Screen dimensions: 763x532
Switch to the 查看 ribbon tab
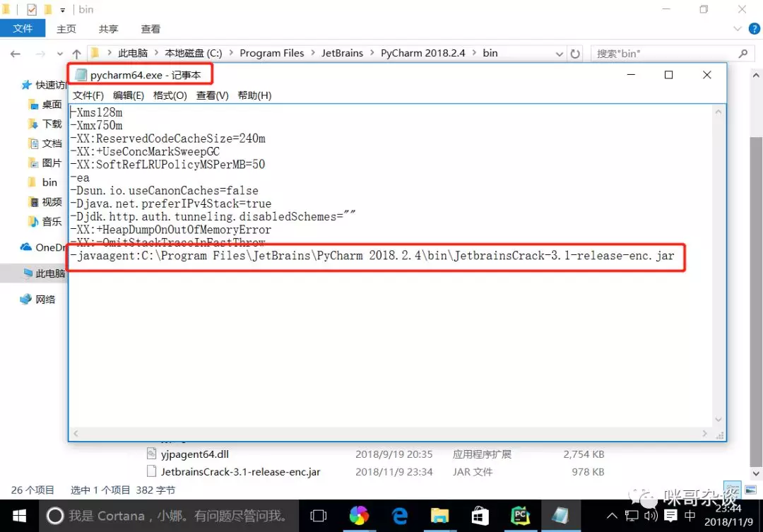(x=150, y=29)
